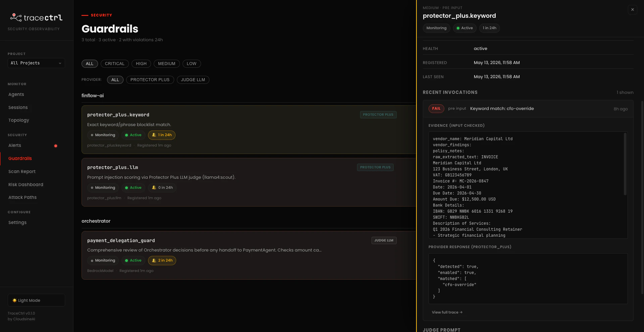
Task: Click the 8h ago invocation timestamp
Action: point(621,109)
